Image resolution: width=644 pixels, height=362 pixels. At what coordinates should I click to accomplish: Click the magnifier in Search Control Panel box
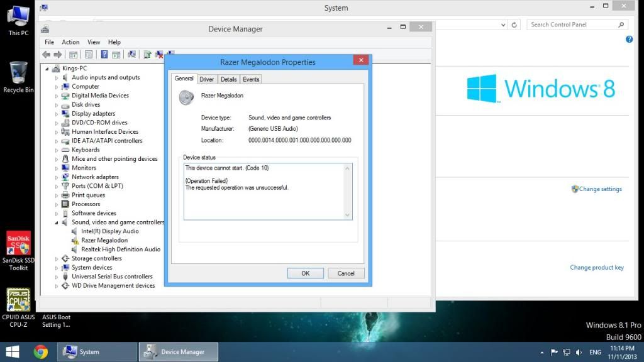[621, 25]
